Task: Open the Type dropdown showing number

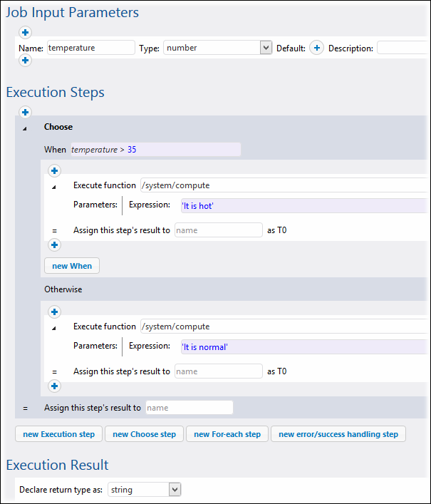Action: (218, 48)
